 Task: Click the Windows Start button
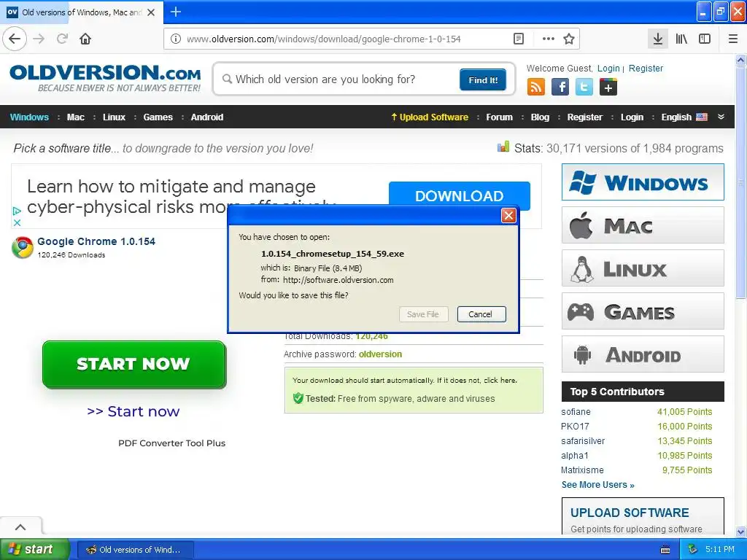[34, 550]
